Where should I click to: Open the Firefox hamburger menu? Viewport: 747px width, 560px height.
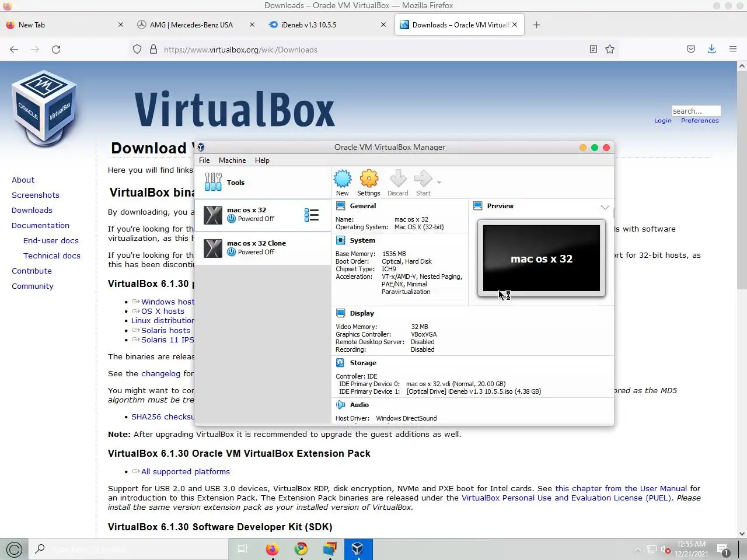tap(733, 50)
